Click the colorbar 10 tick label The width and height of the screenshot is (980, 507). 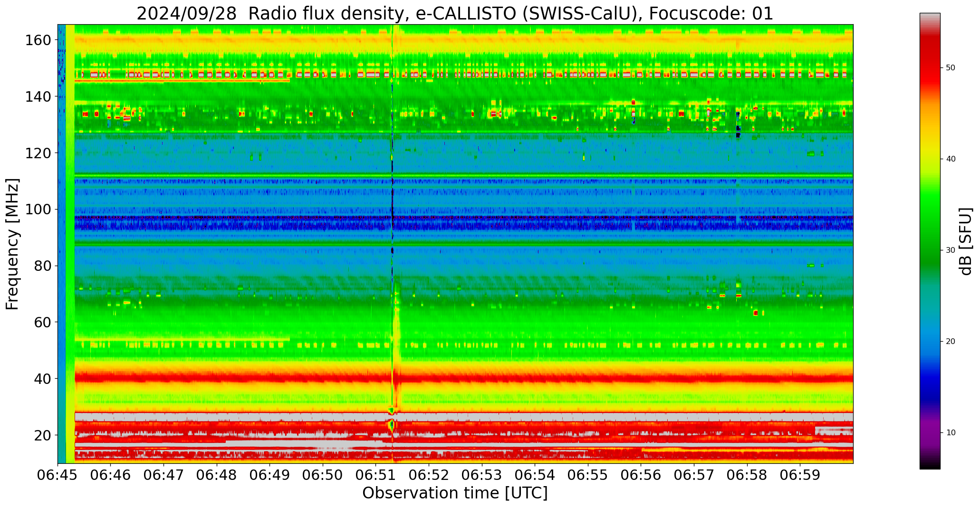951,433
